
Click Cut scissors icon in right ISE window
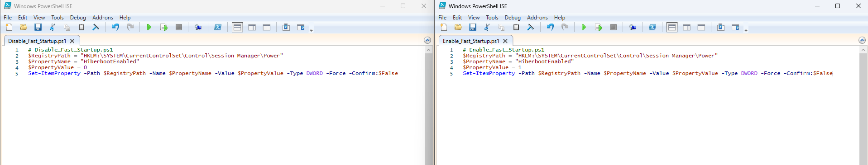(x=487, y=28)
